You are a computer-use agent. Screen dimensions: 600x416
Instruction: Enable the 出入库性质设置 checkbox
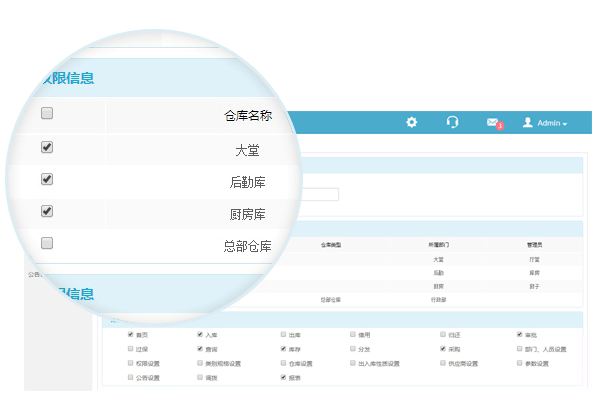(x=353, y=363)
